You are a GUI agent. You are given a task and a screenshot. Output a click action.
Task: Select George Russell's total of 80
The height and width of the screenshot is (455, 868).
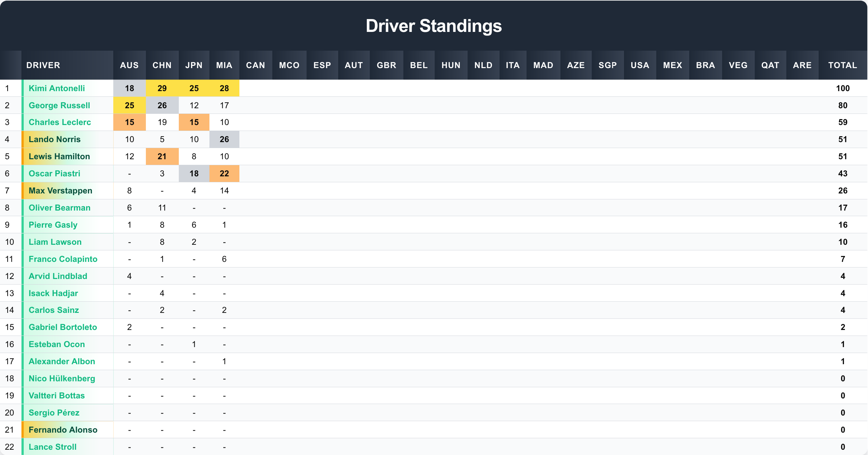click(x=843, y=105)
